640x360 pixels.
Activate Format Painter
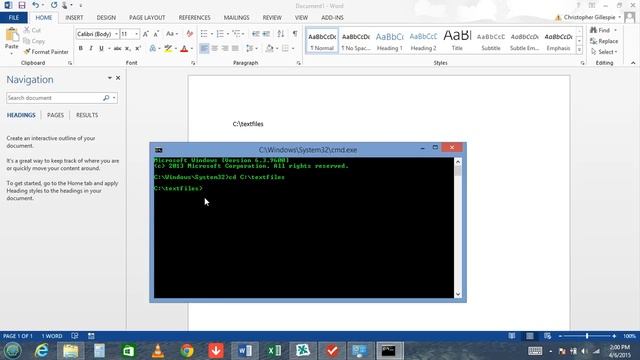(46, 52)
